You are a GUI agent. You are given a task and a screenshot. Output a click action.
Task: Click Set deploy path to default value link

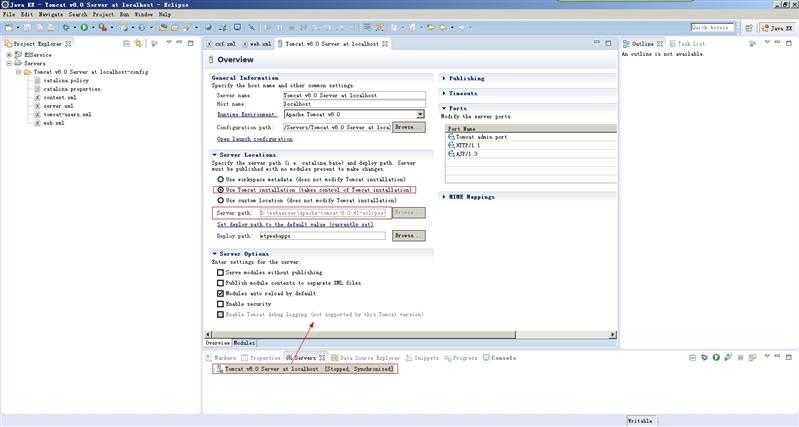(x=295, y=224)
